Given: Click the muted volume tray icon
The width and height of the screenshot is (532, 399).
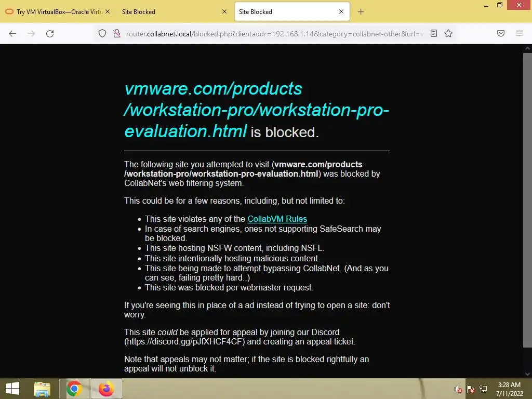Looking at the screenshot, I should pos(458,389).
